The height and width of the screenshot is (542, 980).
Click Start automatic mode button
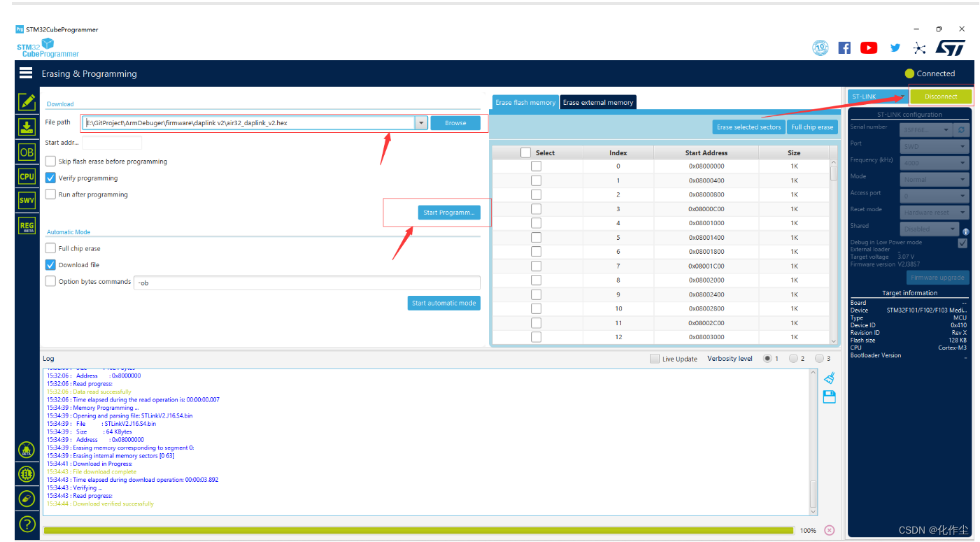tap(444, 303)
